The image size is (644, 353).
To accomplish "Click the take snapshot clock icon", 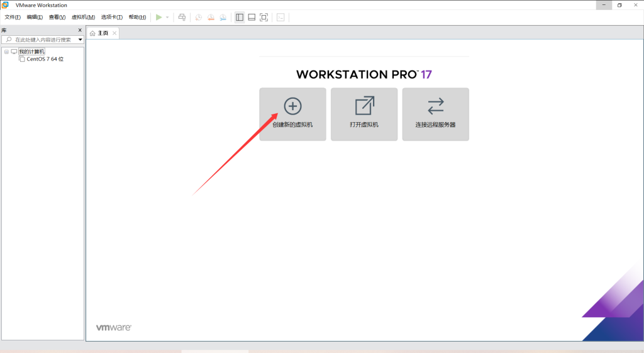I will click(x=198, y=17).
